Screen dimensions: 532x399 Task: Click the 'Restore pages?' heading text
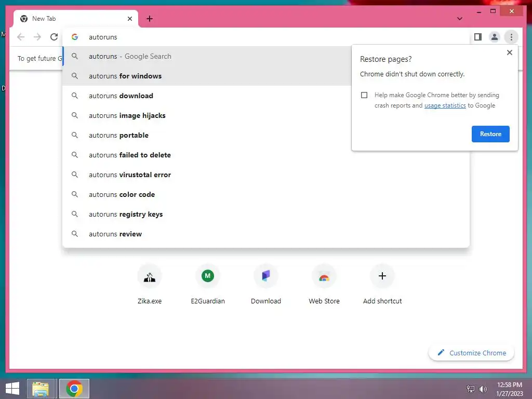click(x=386, y=59)
